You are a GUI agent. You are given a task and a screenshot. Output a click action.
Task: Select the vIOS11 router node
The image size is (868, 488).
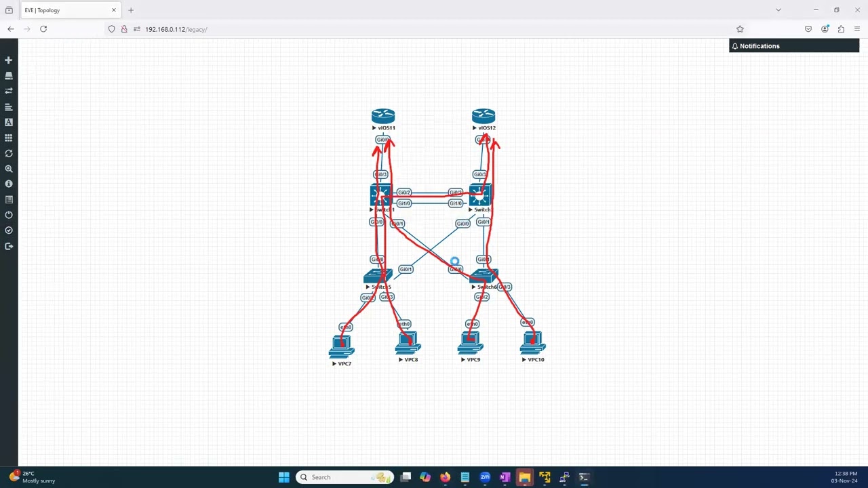pyautogui.click(x=383, y=117)
